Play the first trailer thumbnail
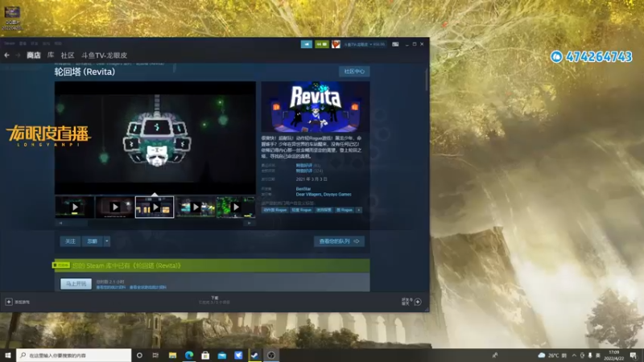 click(75, 208)
